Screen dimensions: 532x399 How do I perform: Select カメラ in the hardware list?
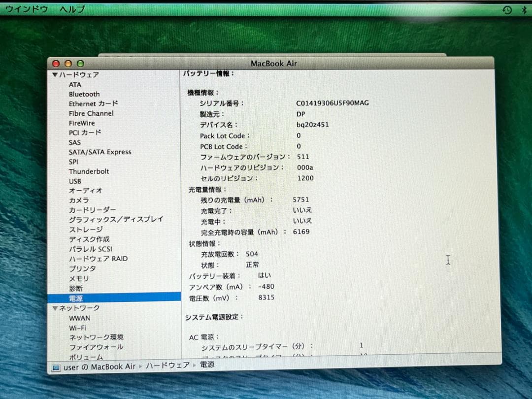pos(79,200)
